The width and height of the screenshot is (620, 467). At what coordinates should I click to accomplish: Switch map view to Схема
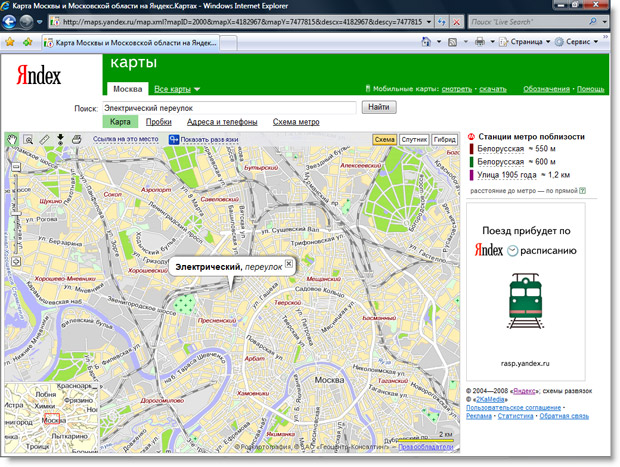tap(384, 140)
